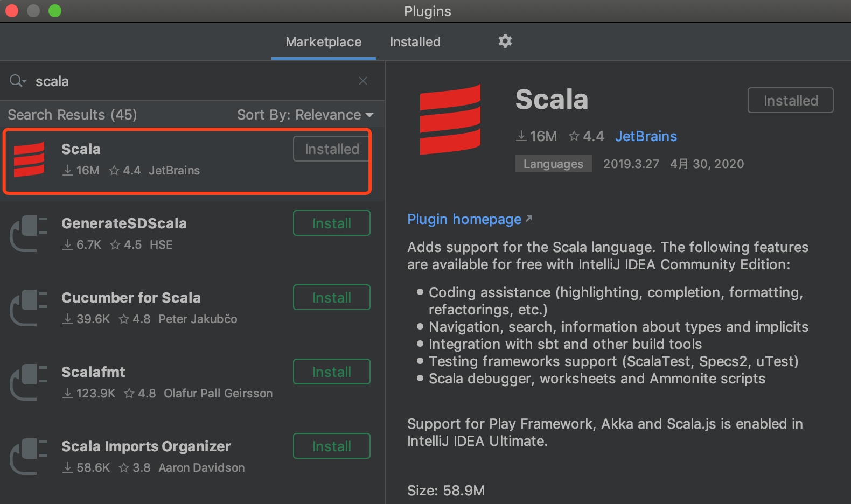Screen dimensions: 851x504
Task: Click the search magnifier options icon
Action: tap(17, 81)
